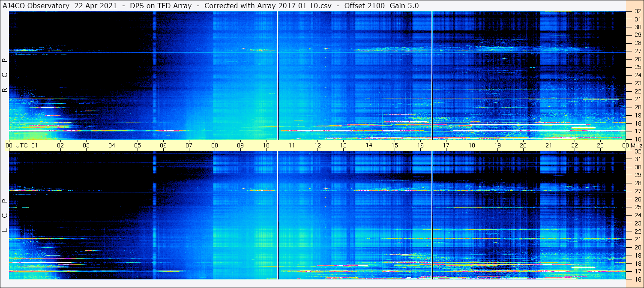This screenshot has height=288, width=644.
Task: Click hour label '01' on time axis
Action: click(x=35, y=145)
